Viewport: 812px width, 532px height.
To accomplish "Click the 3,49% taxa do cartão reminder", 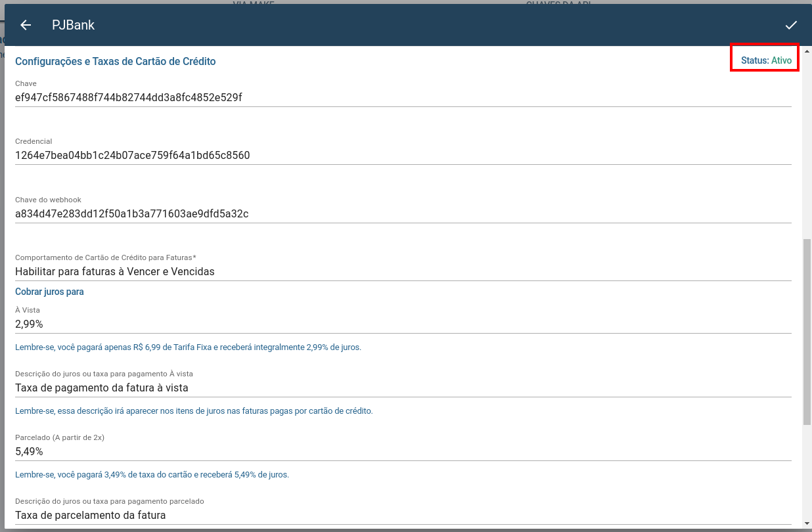I will [152, 474].
